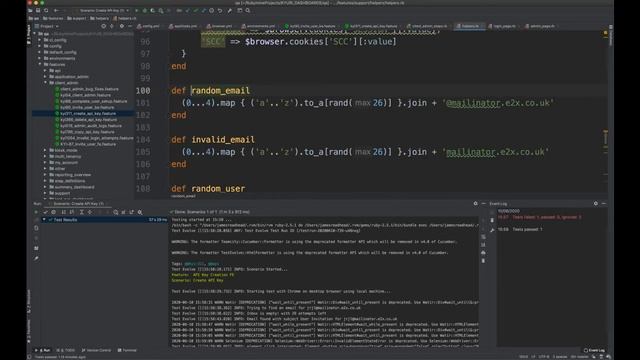Start debugging with the bug icon
The image size is (640, 360).
[x=144, y=11]
